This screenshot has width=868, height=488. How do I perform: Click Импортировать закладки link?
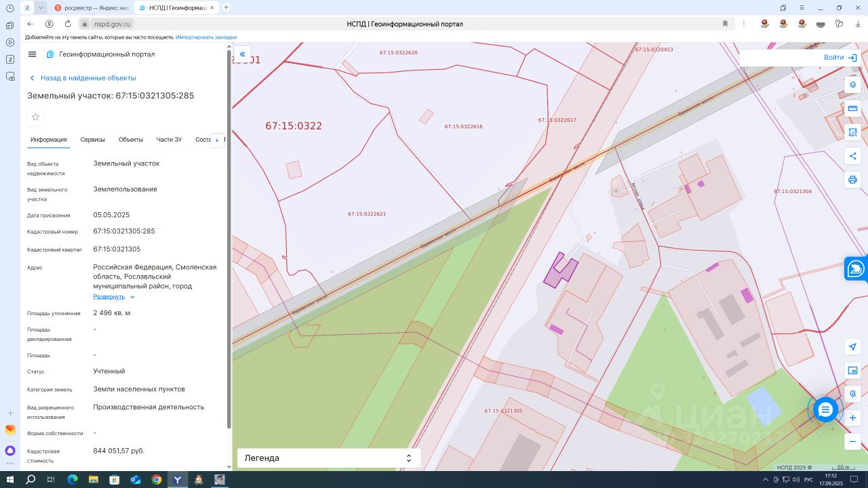click(x=206, y=37)
